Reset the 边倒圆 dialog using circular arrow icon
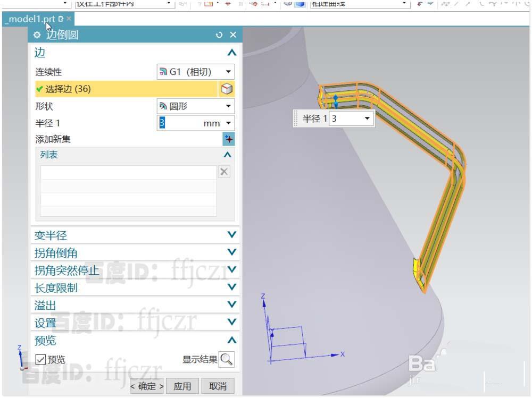 [x=218, y=35]
